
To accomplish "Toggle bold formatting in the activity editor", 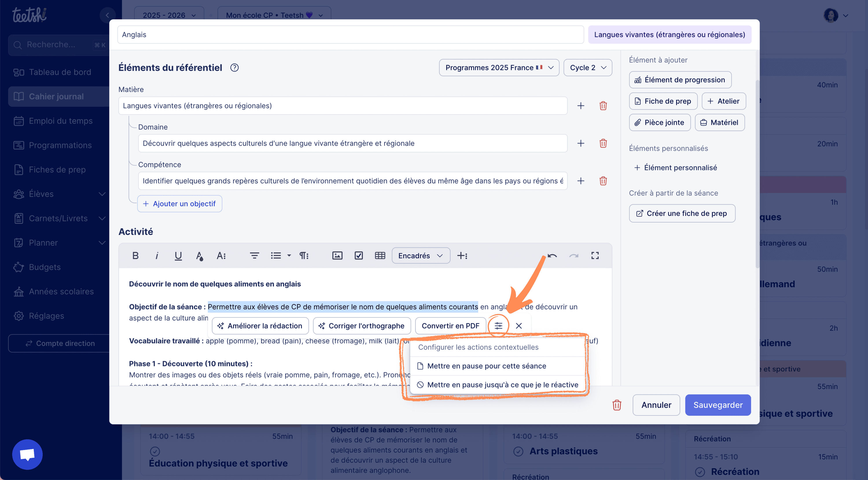I will click(135, 255).
